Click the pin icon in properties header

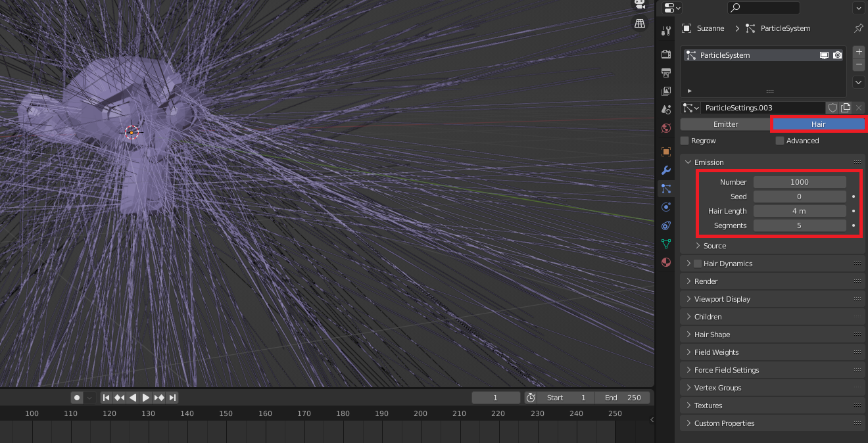pos(858,28)
